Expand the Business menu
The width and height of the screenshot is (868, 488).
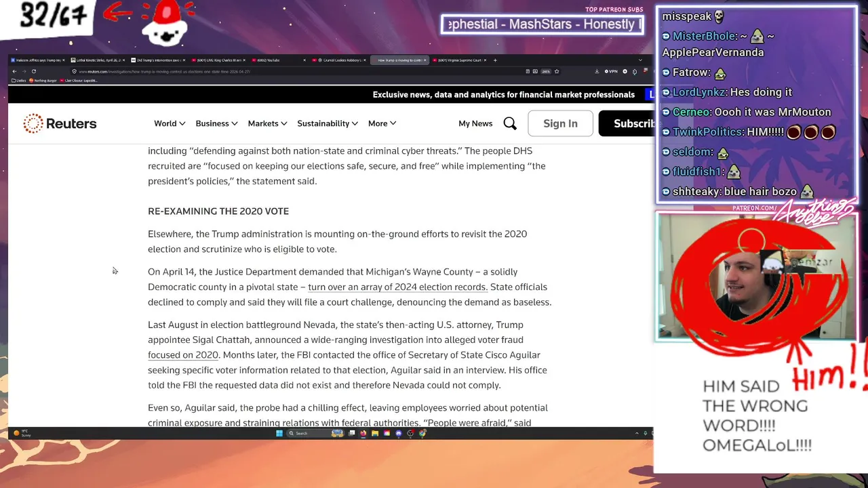tap(216, 123)
